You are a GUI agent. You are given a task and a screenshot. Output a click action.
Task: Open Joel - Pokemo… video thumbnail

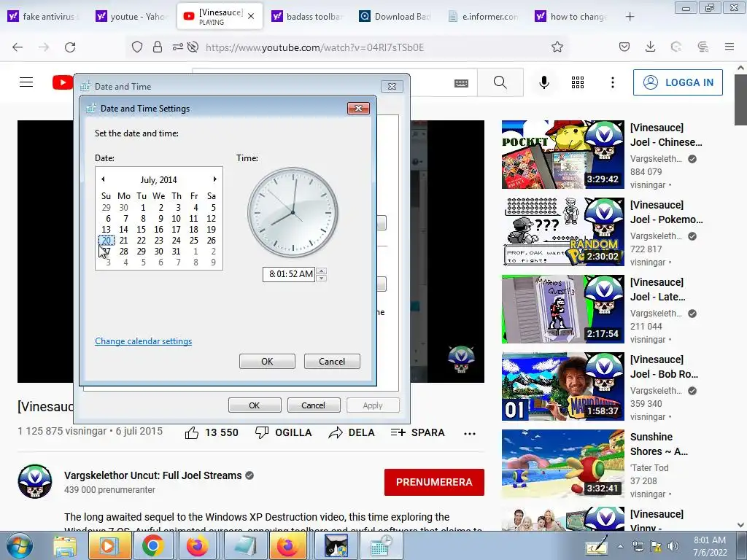point(562,231)
